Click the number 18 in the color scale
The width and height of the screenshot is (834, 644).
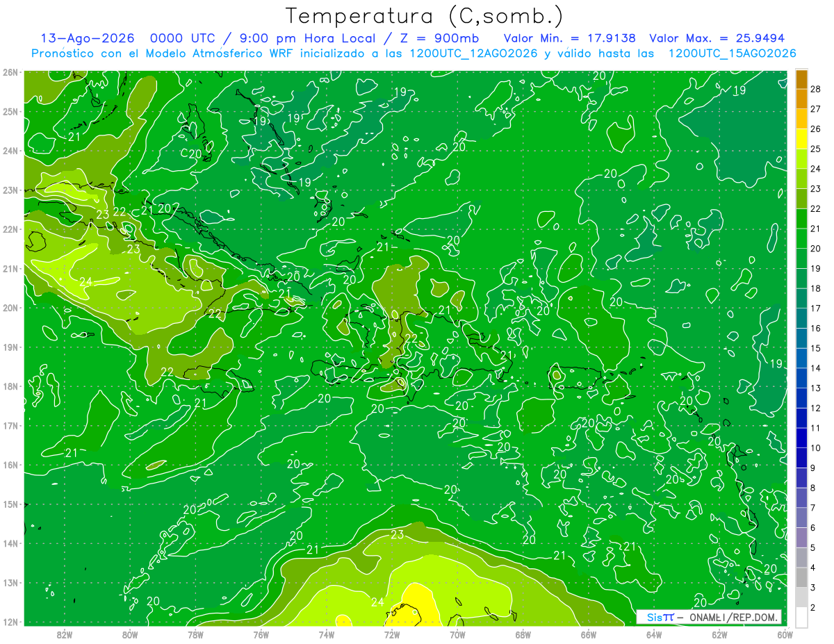pyautogui.click(x=815, y=288)
